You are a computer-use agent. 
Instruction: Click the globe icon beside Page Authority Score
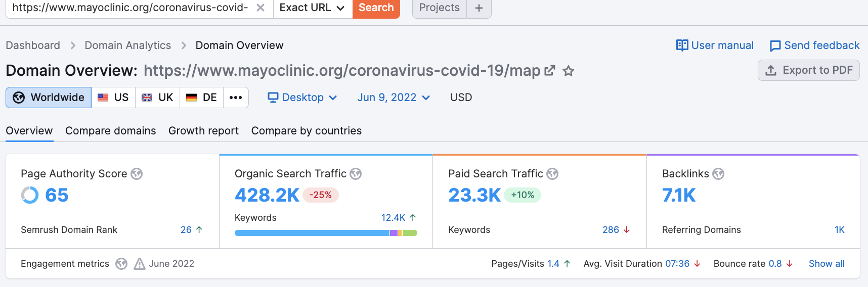pos(137,174)
